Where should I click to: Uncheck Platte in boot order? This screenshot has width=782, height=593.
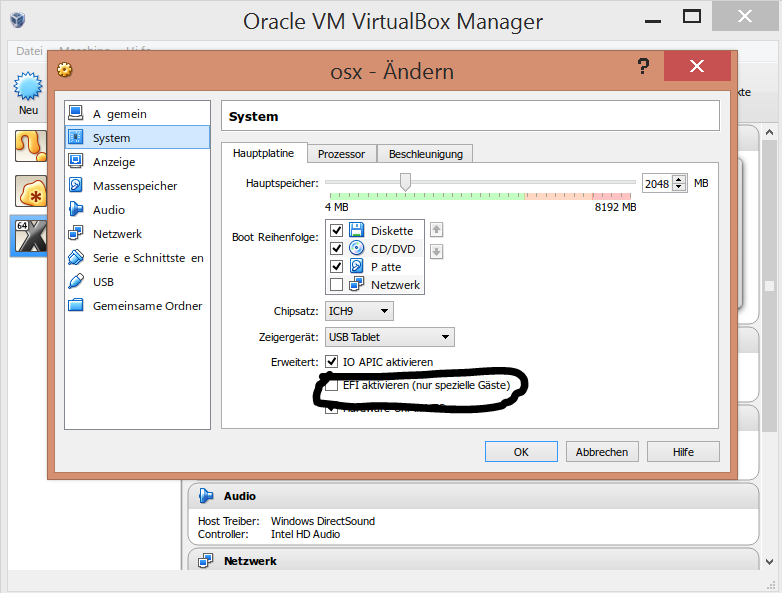click(337, 266)
